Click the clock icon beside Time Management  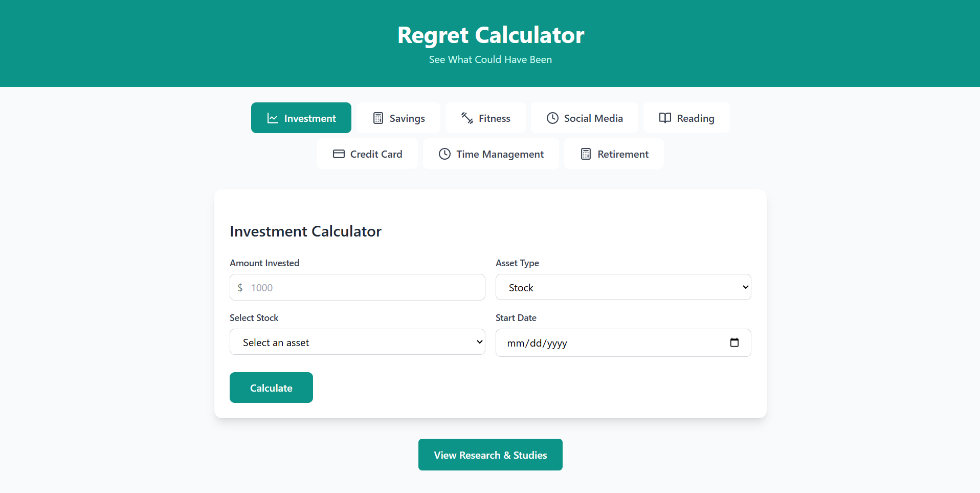tap(444, 154)
